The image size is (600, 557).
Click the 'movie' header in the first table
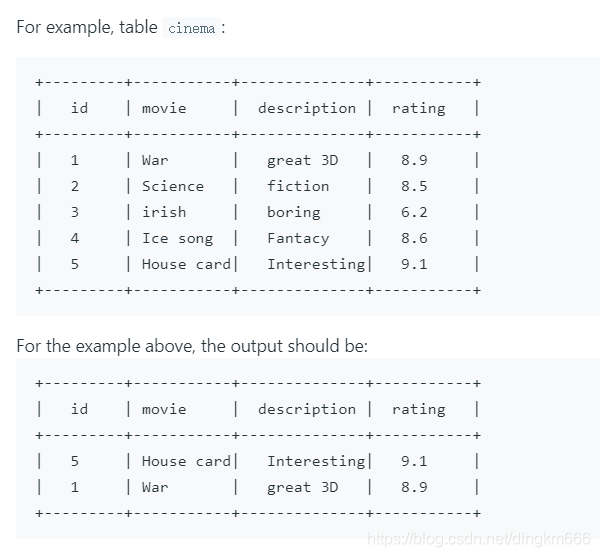(164, 109)
